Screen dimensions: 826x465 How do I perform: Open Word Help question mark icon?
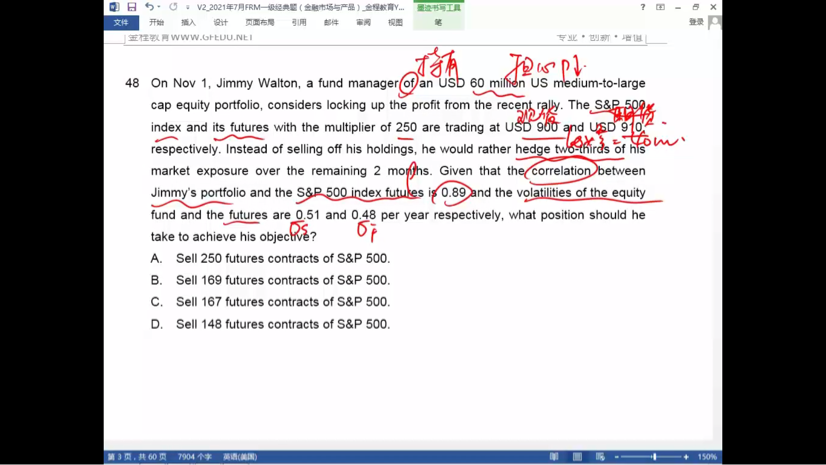(x=643, y=7)
